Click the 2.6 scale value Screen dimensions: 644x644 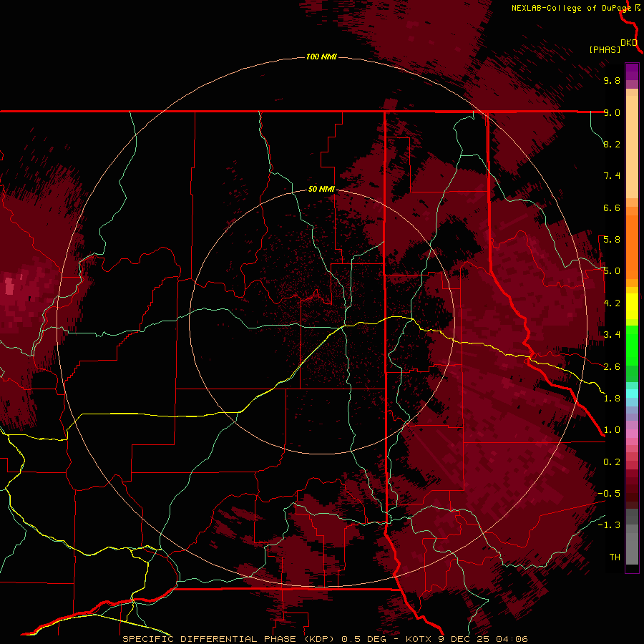point(612,367)
